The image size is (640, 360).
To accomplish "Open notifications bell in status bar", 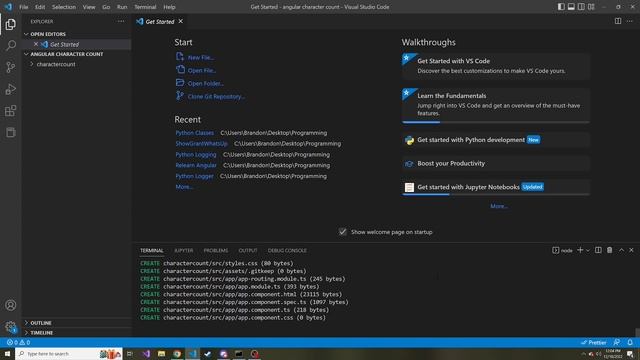I will pos(630,342).
